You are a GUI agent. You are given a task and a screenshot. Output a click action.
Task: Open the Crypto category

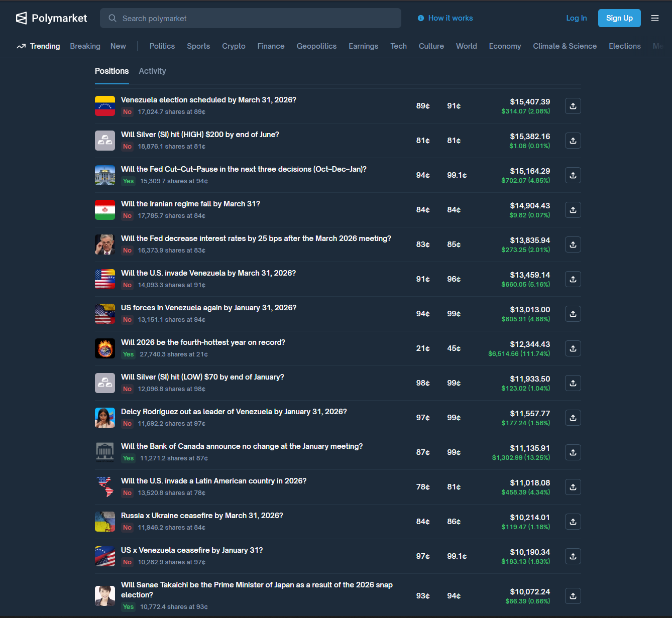coord(234,46)
